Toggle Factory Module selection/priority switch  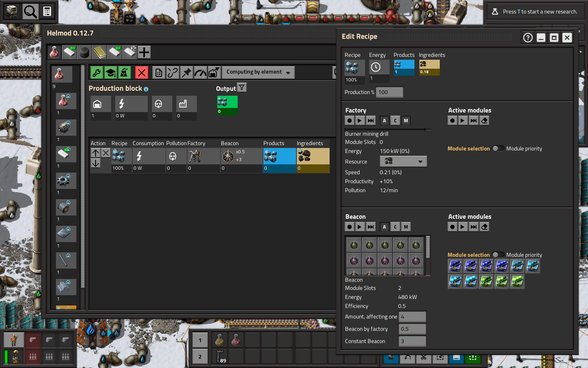coord(497,148)
